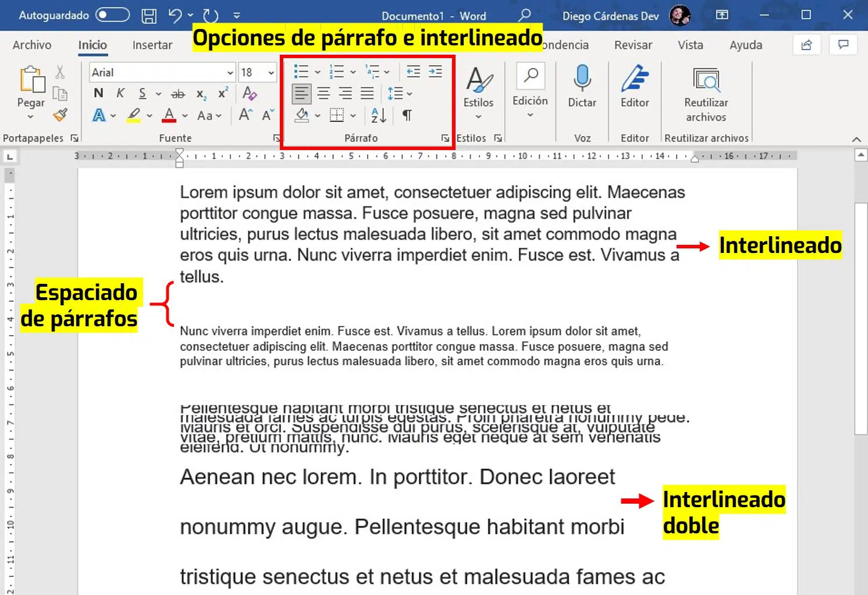868x595 pixels.
Task: Open Párrafo dialog launcher arrow
Action: tap(445, 138)
